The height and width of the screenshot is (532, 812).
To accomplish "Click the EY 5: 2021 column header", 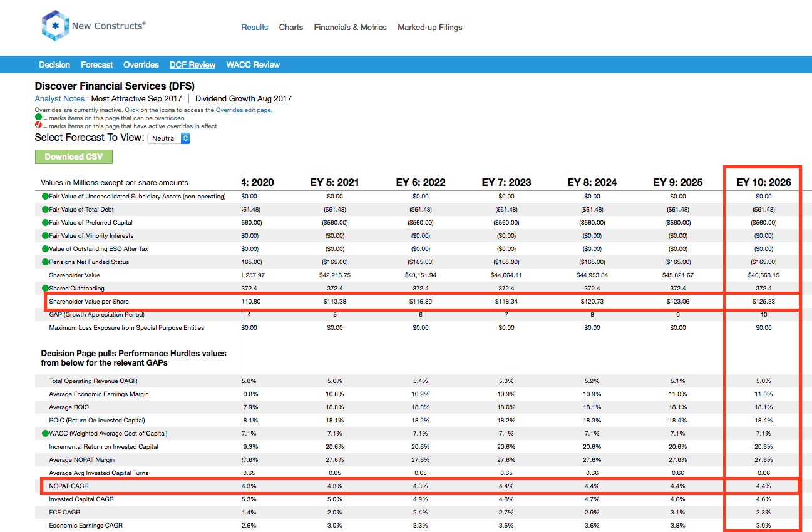I will click(335, 183).
